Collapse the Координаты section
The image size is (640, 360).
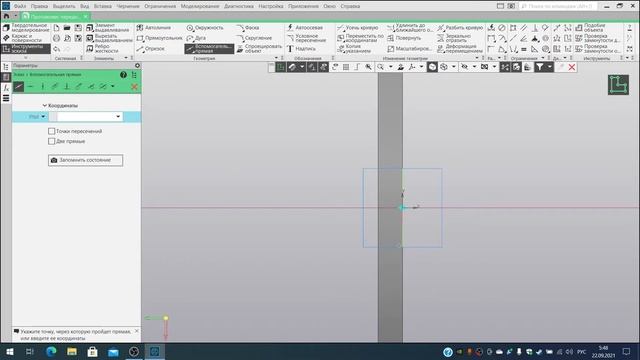(x=44, y=106)
